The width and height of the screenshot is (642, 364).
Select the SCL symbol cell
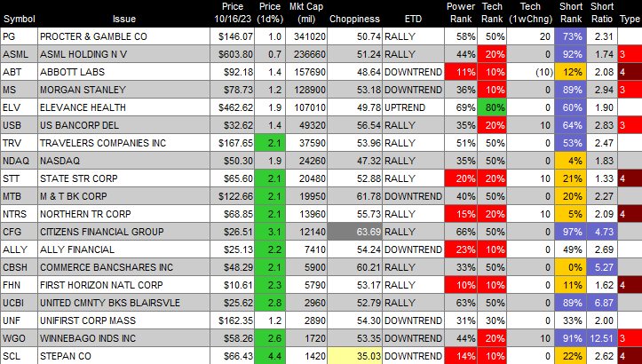[x=20, y=356]
